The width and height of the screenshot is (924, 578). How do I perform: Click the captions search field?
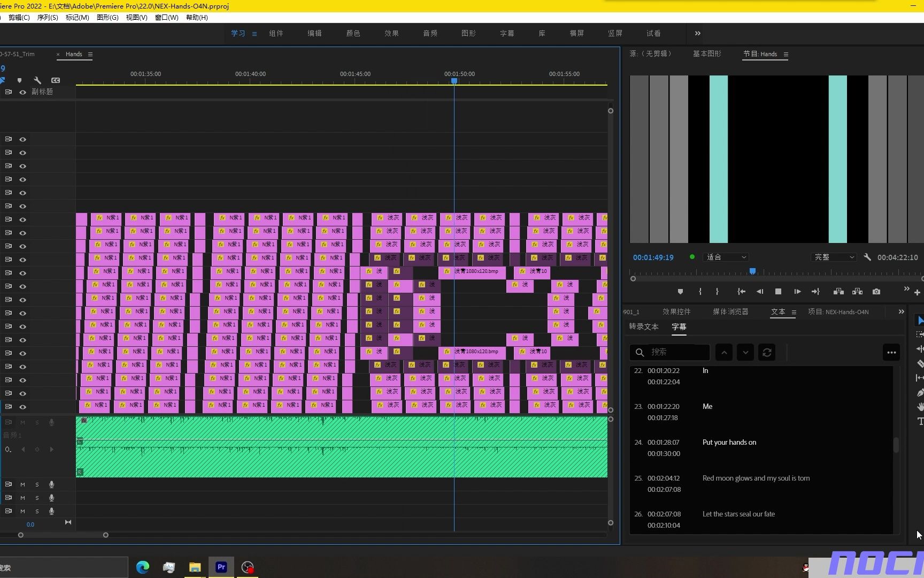click(x=677, y=352)
